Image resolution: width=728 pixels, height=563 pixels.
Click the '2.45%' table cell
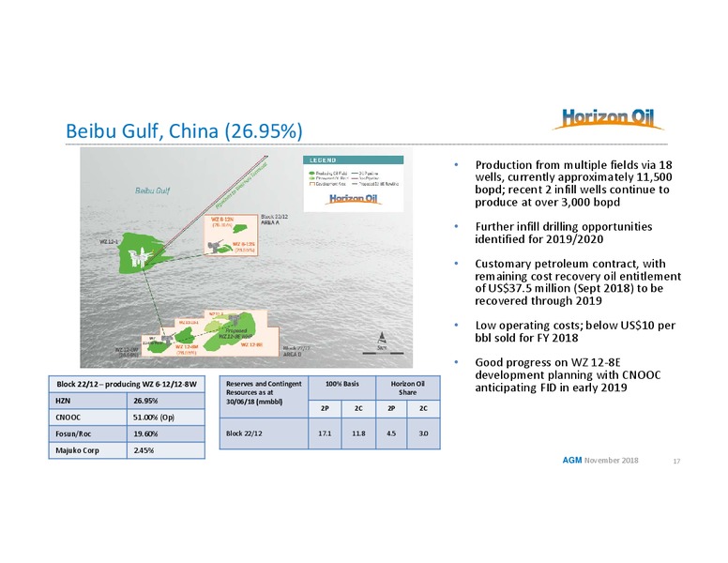(x=166, y=450)
